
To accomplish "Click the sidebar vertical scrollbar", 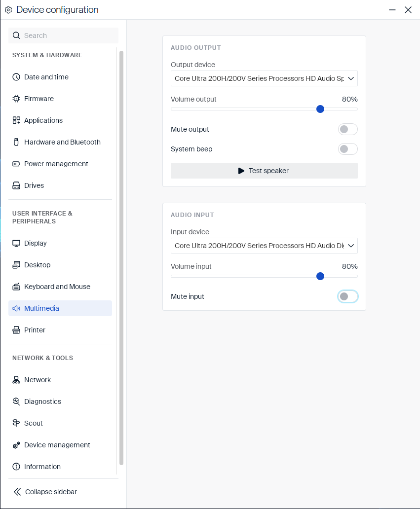I will tap(121, 258).
